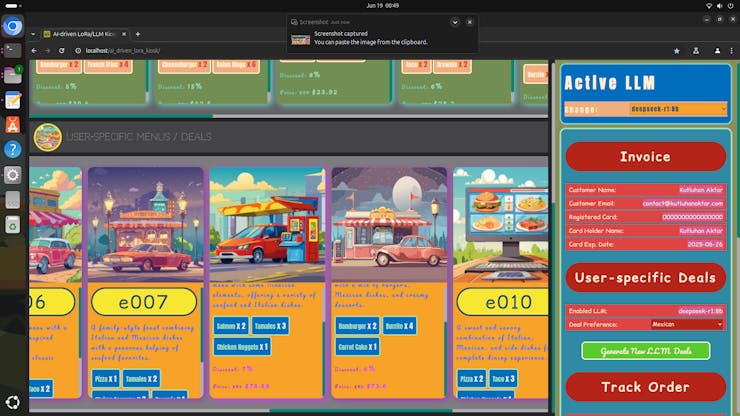Click the User-specific Deals button
Screen dimensions: 740x416
(x=646, y=278)
